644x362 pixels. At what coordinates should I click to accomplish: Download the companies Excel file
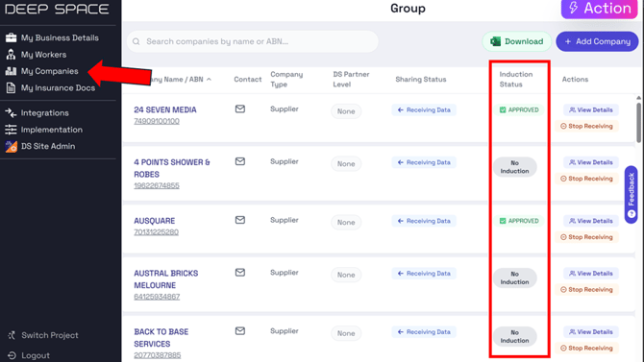click(x=517, y=41)
